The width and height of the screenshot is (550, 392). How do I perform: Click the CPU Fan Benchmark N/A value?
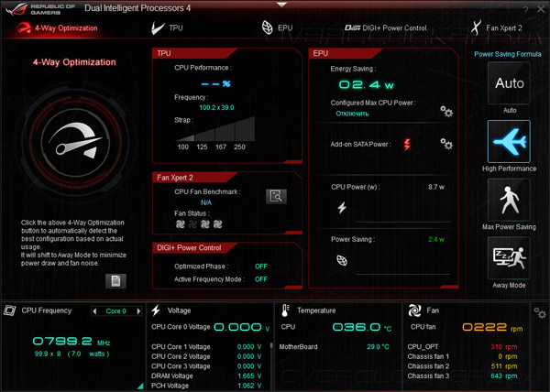(x=206, y=202)
